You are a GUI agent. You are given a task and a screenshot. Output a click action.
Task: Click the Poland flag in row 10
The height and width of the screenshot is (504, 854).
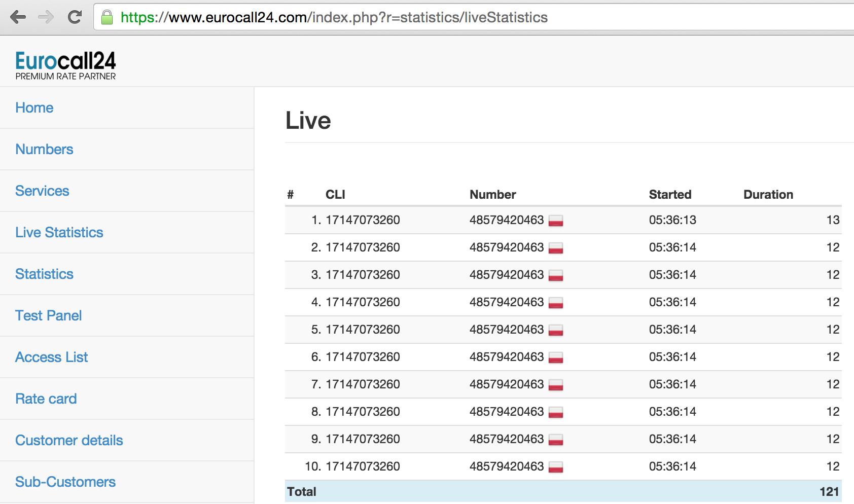[x=556, y=467]
